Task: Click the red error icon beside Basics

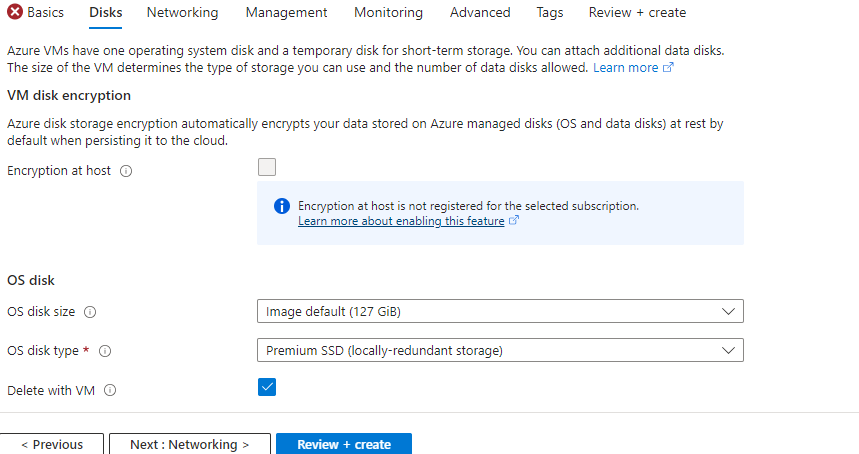Action: [15, 13]
